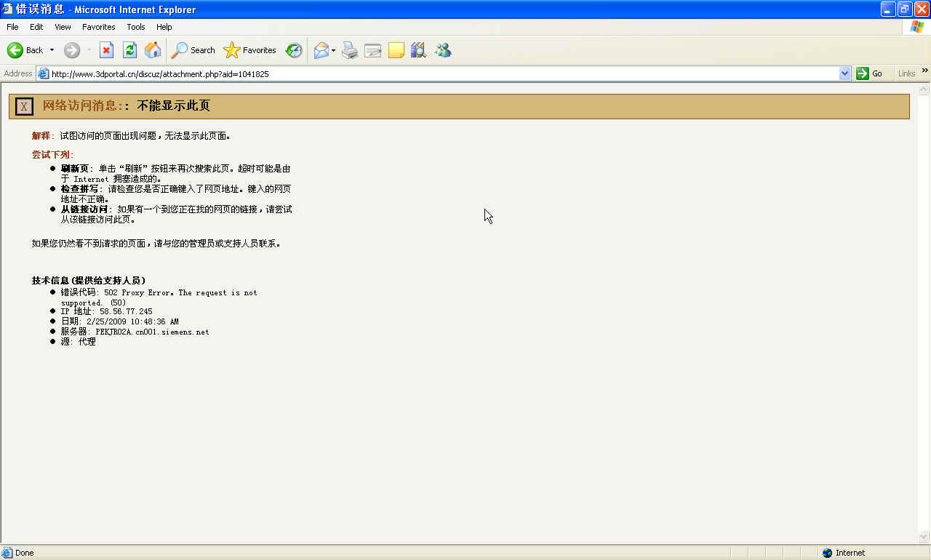Click the Links toolbar label
The width and height of the screenshot is (931, 560).
pos(906,73)
